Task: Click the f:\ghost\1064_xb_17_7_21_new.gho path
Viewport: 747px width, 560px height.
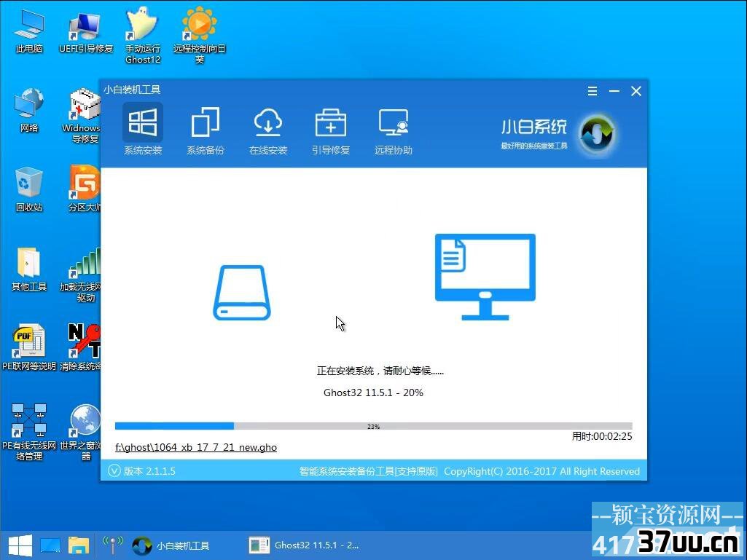Action: tap(196, 447)
